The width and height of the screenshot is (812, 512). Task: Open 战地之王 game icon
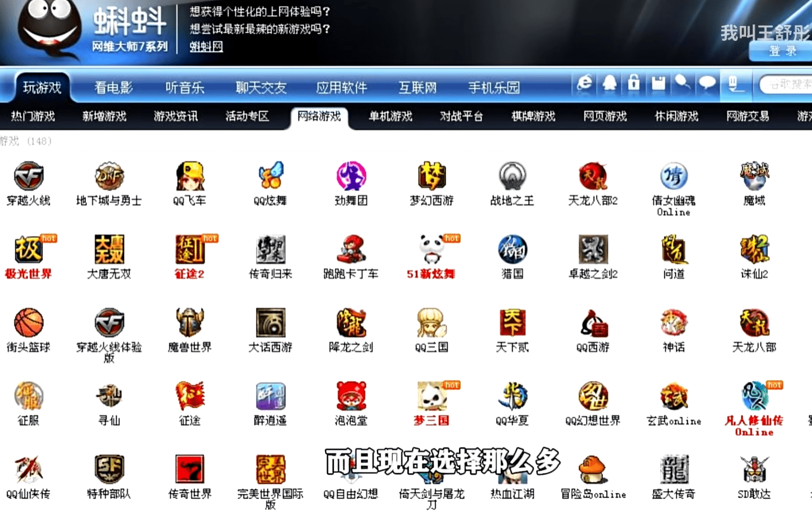[x=512, y=176]
